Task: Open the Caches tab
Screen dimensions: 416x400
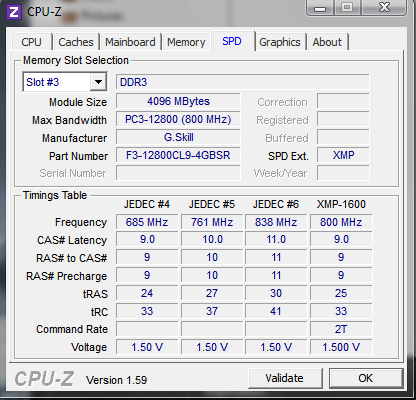Action: (x=76, y=42)
